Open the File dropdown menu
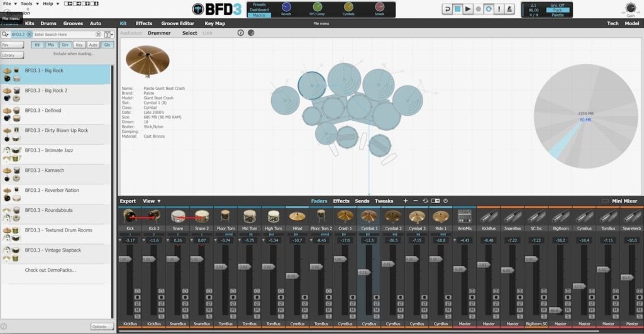Screen dimensions: 644x334 tap(10, 4)
